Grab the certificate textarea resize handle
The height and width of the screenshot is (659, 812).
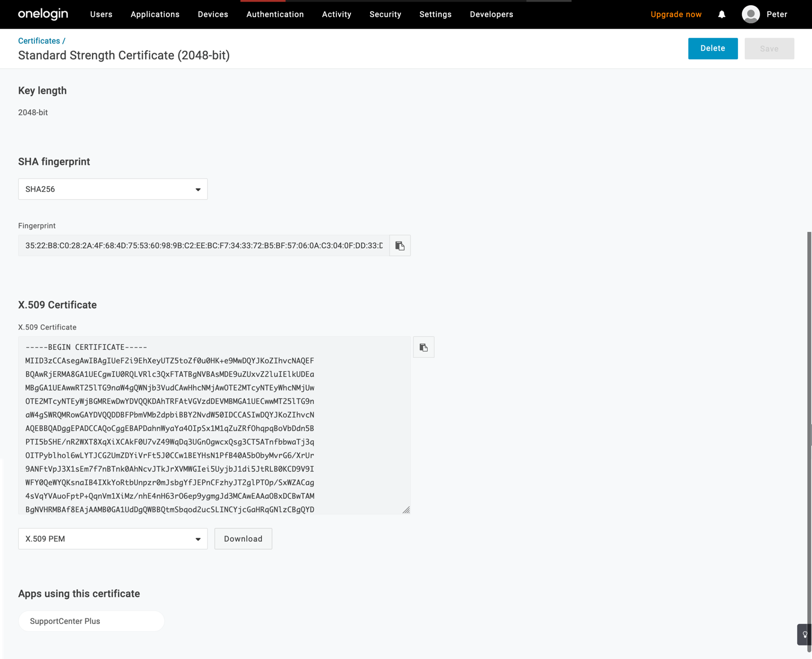406,509
